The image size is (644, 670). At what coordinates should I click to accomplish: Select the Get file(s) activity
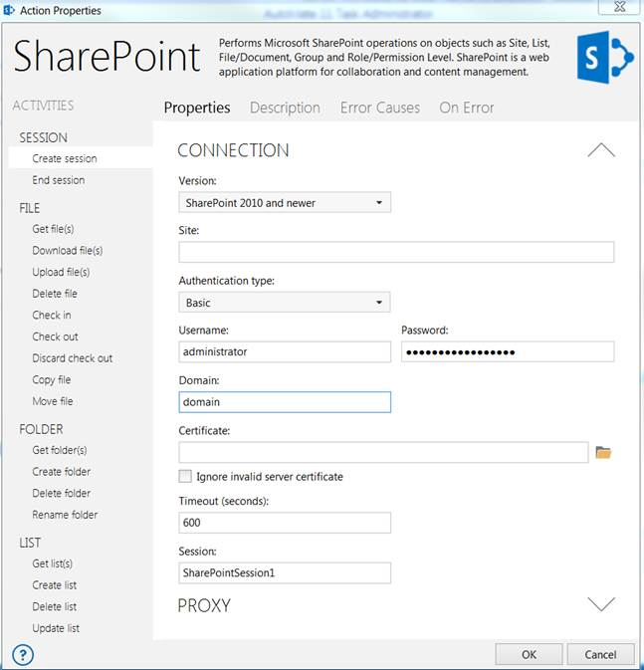click(53, 229)
